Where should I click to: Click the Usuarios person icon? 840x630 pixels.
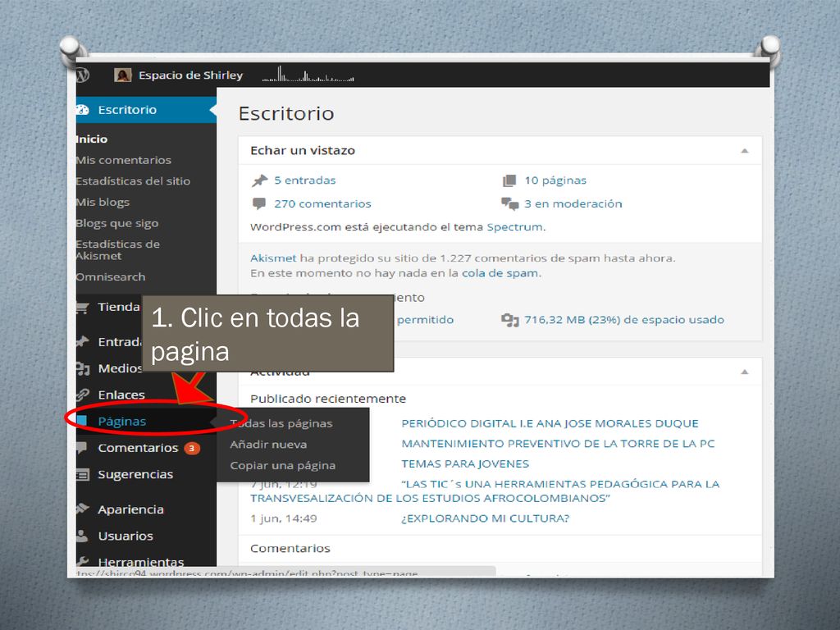click(82, 536)
